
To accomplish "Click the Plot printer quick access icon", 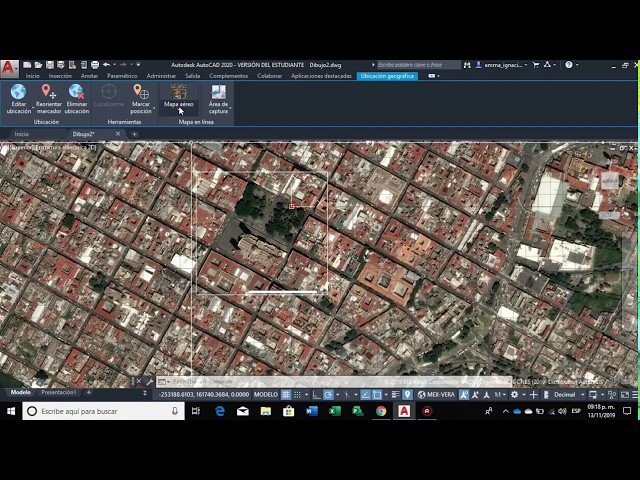I will point(95,65).
